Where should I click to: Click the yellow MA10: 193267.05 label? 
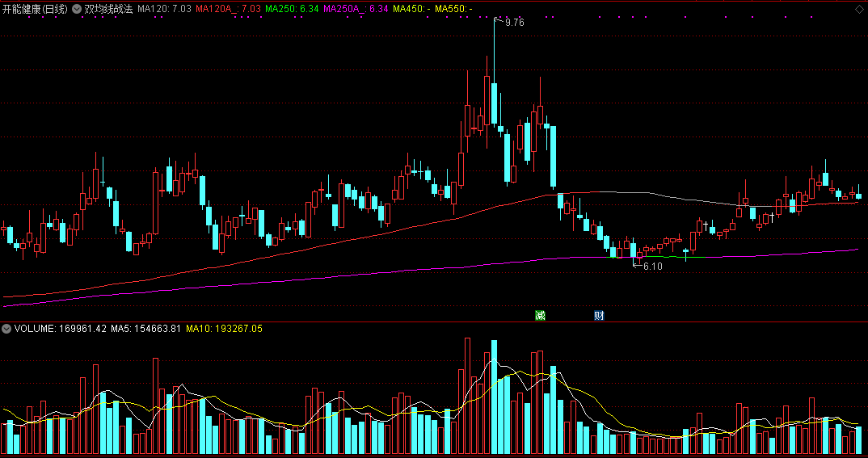click(x=224, y=329)
